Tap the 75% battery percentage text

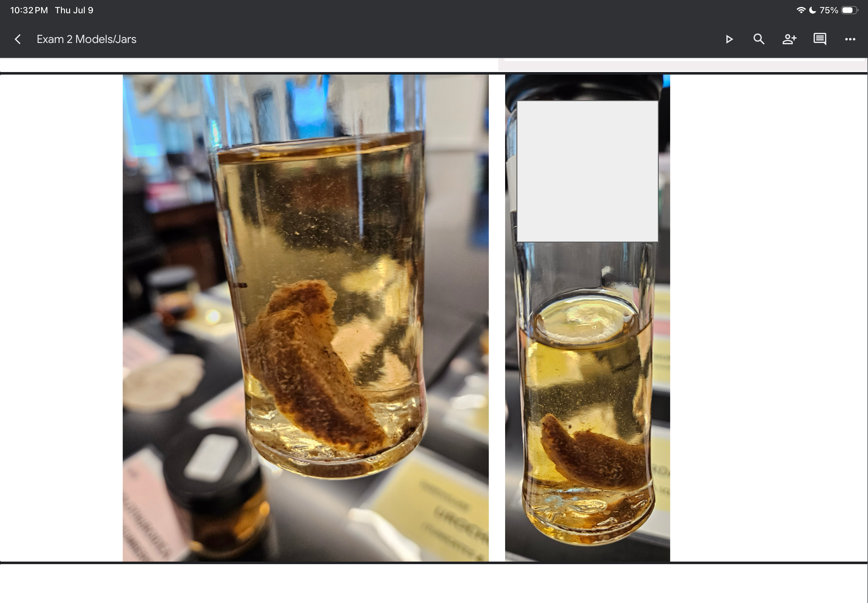pos(829,10)
